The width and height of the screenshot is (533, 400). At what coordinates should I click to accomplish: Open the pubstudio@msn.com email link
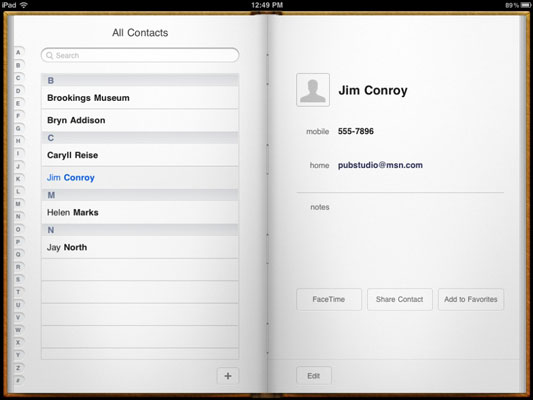380,165
